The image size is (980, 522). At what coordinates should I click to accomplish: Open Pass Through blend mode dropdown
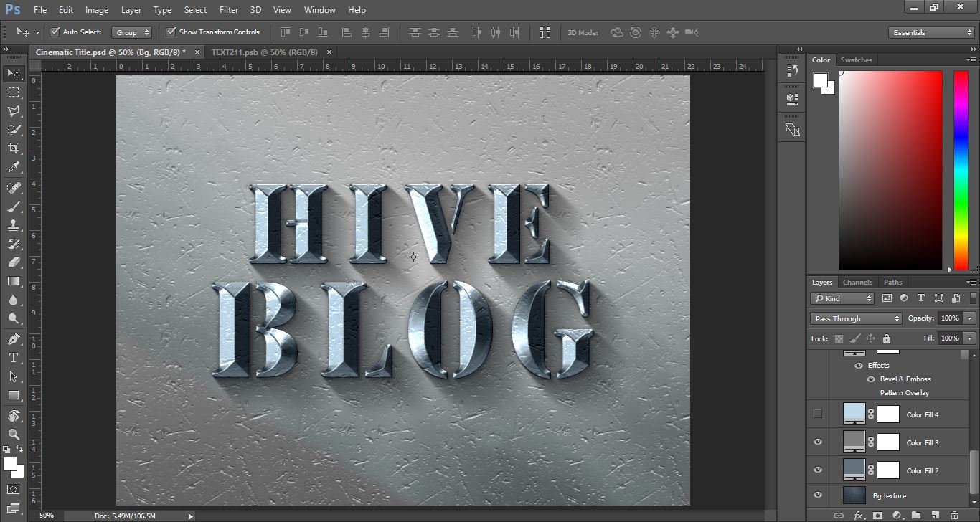[x=856, y=318]
